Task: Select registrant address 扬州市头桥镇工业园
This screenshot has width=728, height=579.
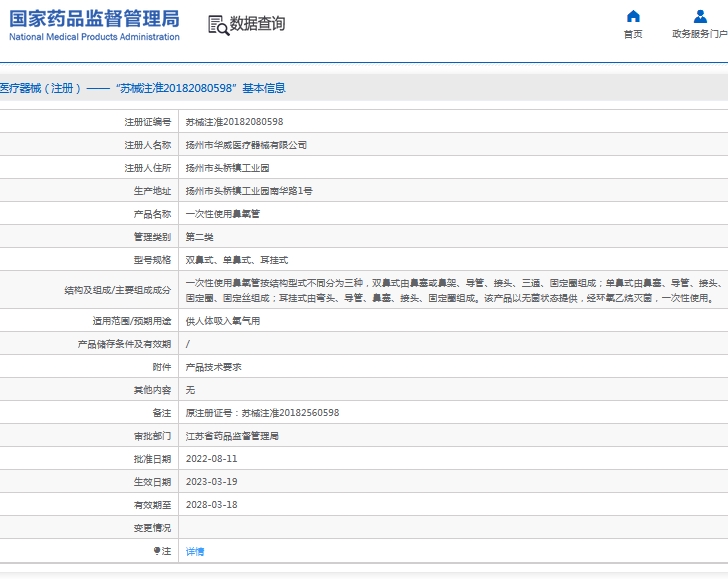Action: [x=228, y=168]
